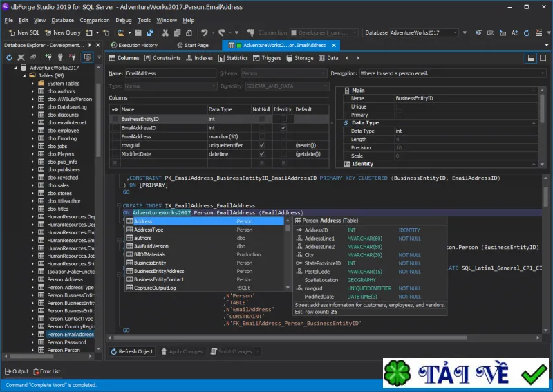This screenshot has width=553, height=392.
Task: Click the Cut scissors toolbar icon
Action: pos(165,32)
